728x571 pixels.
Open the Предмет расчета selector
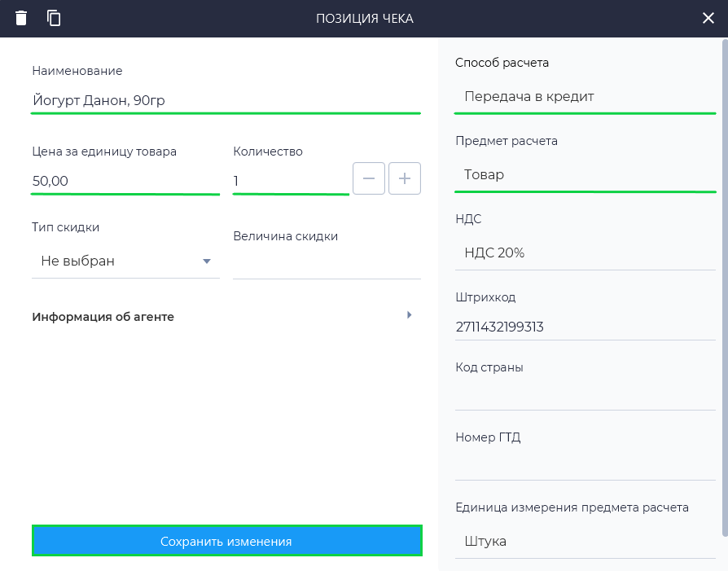[x=585, y=175]
